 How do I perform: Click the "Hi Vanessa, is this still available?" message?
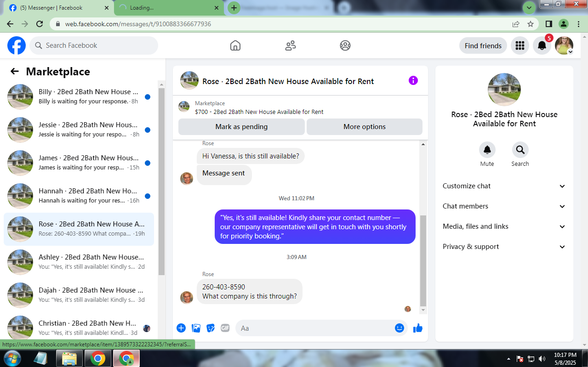(x=251, y=156)
